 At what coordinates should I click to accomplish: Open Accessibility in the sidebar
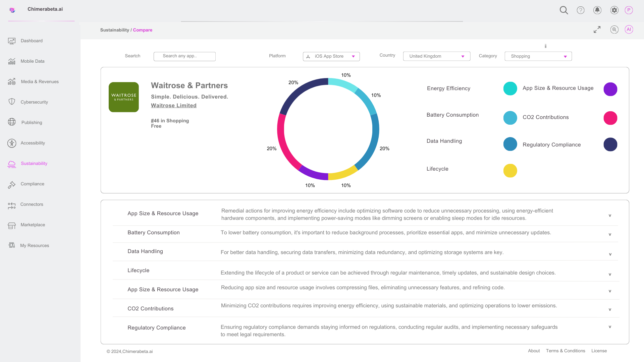point(33,143)
